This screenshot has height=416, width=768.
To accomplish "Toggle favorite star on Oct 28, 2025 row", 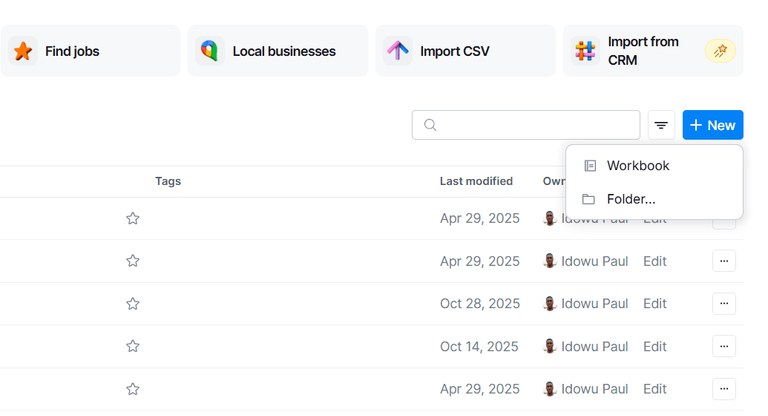I will point(133,304).
